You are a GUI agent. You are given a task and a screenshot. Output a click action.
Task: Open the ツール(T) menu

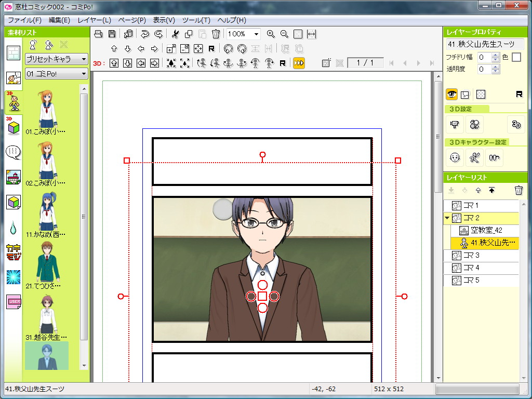tap(196, 20)
